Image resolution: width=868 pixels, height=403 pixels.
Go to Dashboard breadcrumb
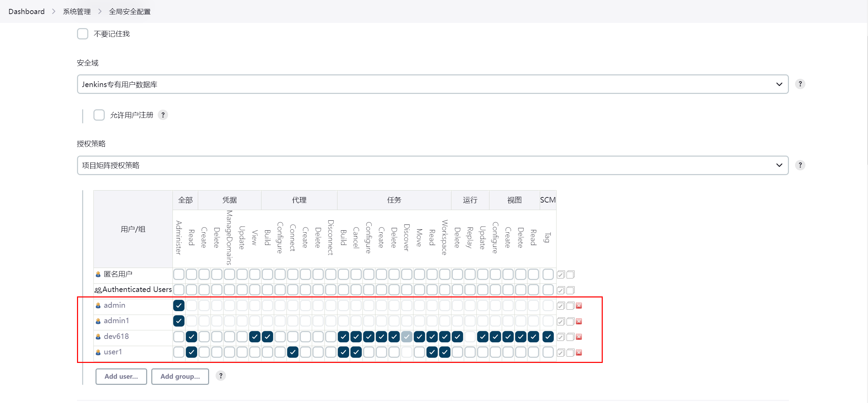pos(26,12)
